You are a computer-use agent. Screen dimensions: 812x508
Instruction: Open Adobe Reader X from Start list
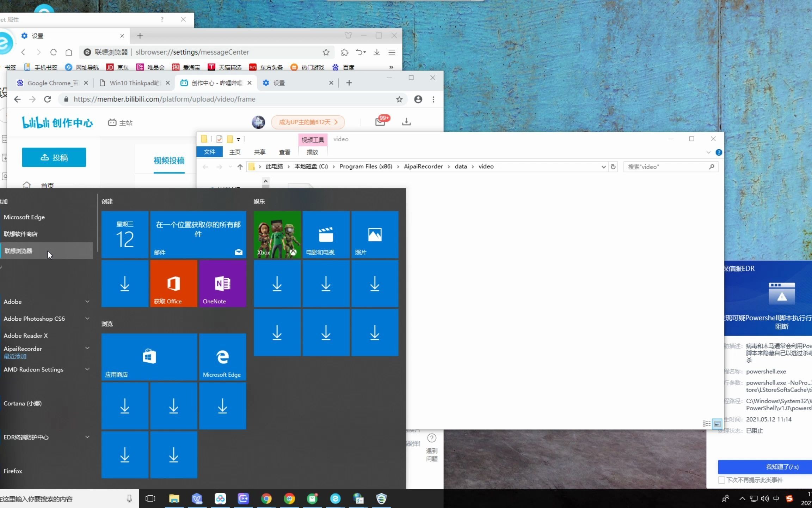click(x=47, y=335)
